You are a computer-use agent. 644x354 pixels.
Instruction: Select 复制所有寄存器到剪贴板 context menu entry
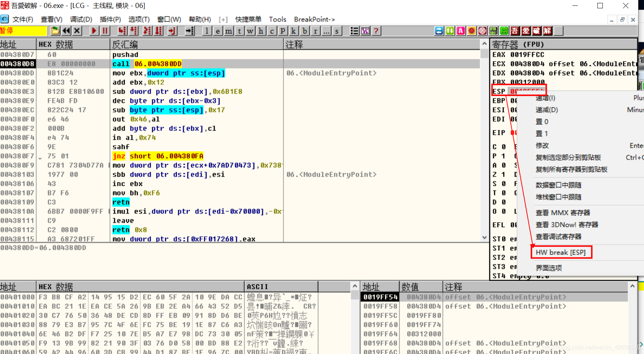tap(571, 169)
